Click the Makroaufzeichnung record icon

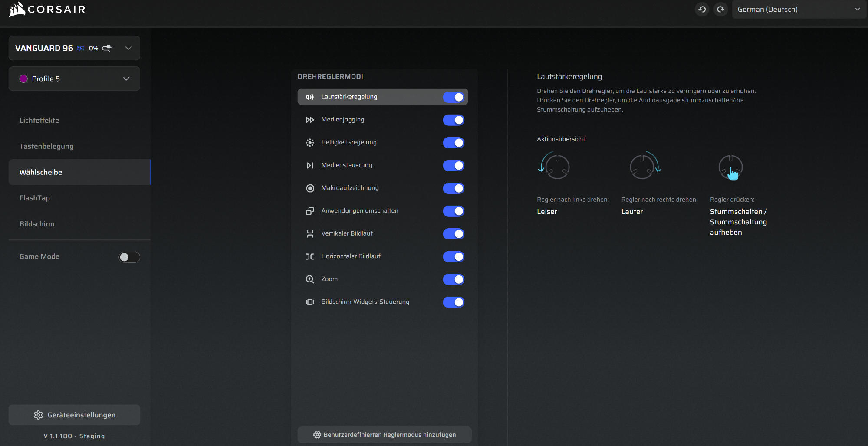click(310, 188)
